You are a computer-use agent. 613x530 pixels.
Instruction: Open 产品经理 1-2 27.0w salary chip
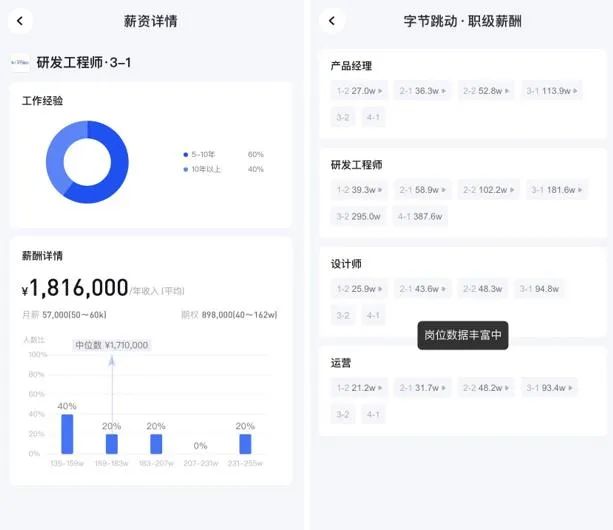[x=359, y=91]
